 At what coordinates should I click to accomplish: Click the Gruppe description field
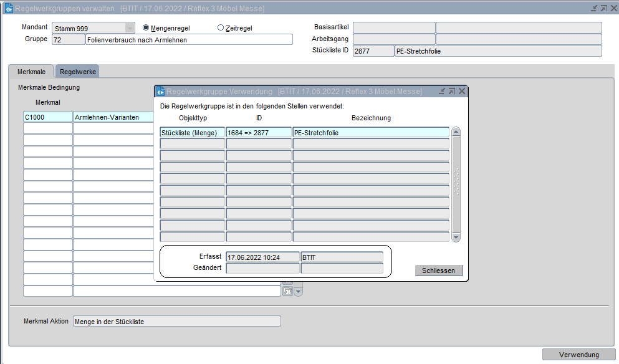[x=189, y=40]
